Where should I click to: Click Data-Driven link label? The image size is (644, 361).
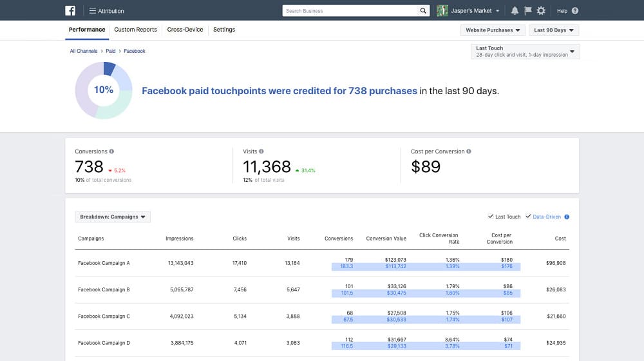(x=547, y=217)
